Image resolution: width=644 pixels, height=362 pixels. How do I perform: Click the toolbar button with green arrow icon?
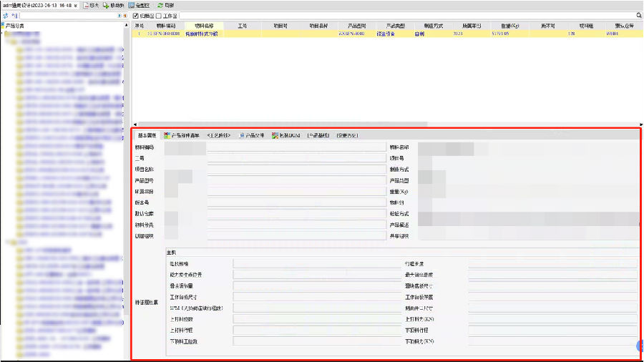pyautogui.click(x=113, y=5)
